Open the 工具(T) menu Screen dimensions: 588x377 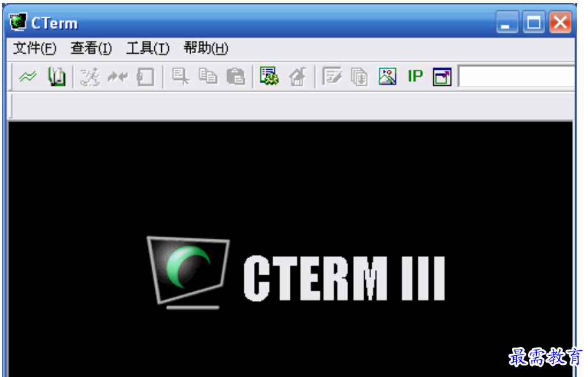pos(148,48)
